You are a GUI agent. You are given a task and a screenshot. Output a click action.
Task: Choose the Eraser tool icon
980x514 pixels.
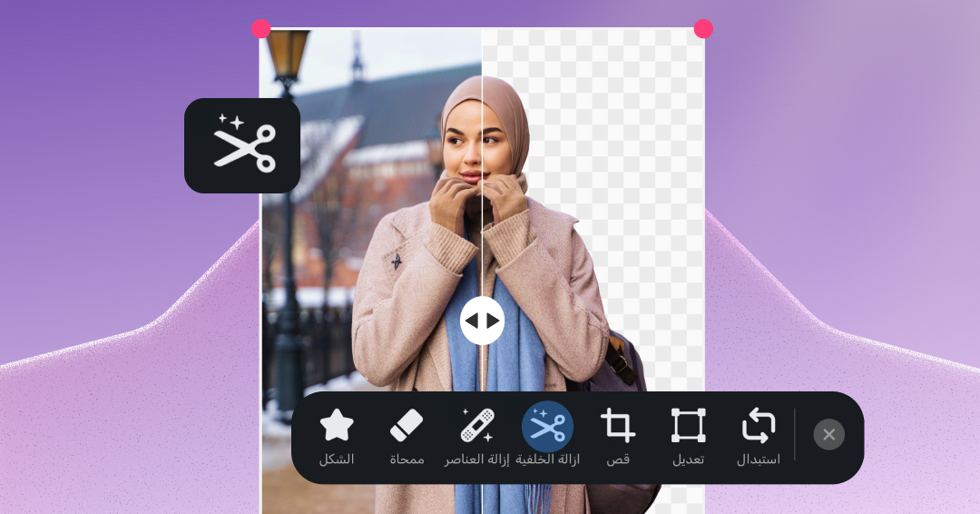(407, 425)
